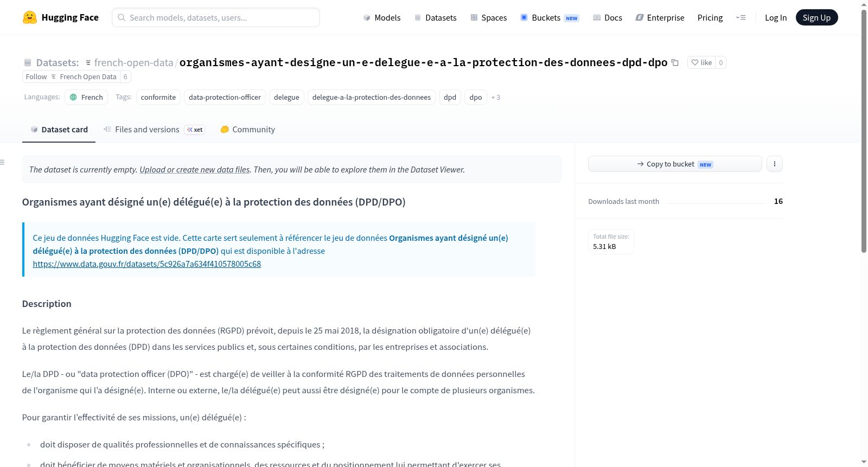Open the Community tab
Viewport: 868px width, 467px height.
tap(247, 130)
